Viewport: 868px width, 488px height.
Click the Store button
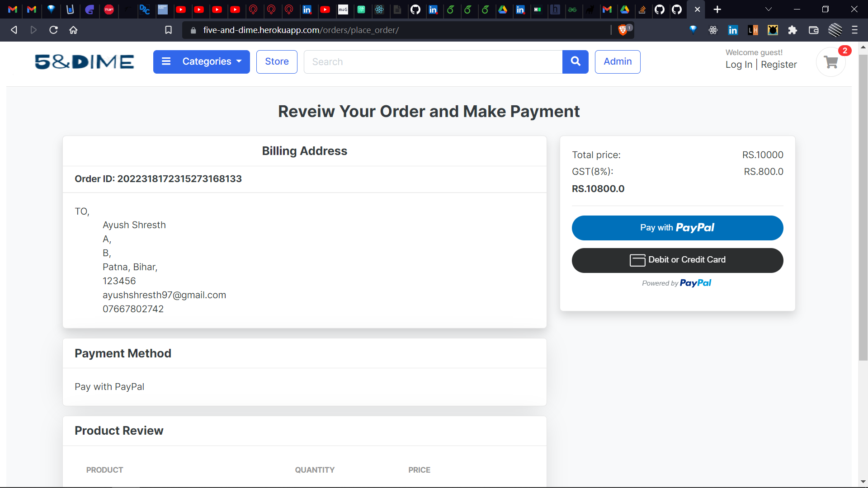[x=277, y=61]
